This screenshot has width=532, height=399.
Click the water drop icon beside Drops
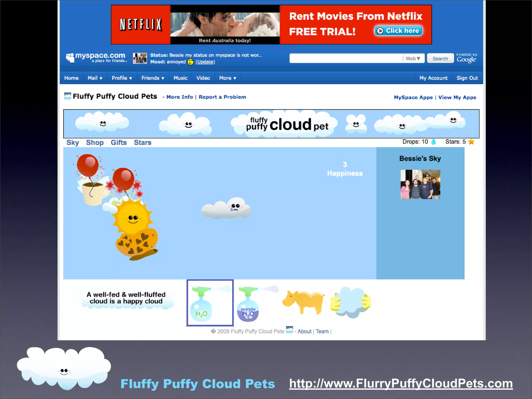pyautogui.click(x=433, y=142)
